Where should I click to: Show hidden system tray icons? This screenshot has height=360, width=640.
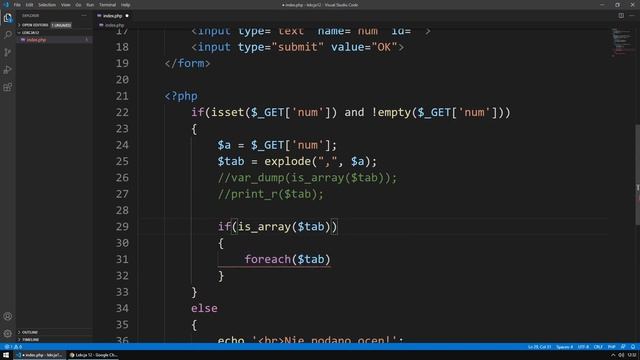pos(613,355)
